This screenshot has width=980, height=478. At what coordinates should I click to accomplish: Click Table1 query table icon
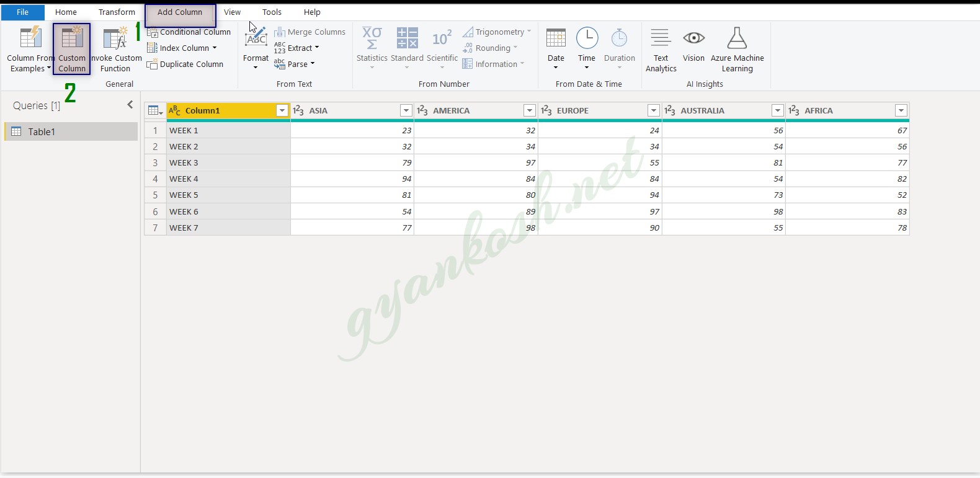click(17, 131)
